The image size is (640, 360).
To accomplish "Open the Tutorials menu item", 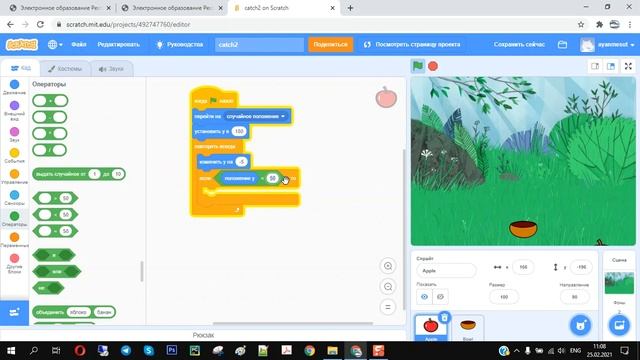I will [180, 44].
